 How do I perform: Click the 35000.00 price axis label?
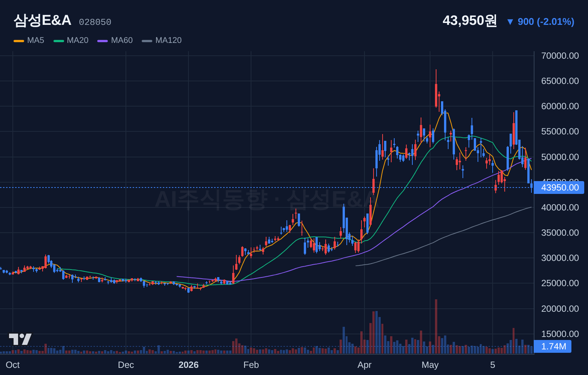560,233
